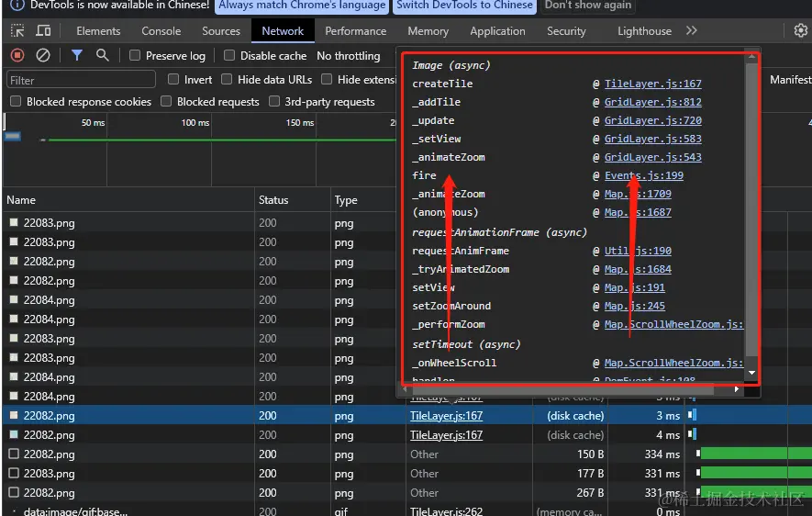Viewport: 812px width, 516px height.
Task: Click the Manifest filter type button
Action: [x=790, y=80]
